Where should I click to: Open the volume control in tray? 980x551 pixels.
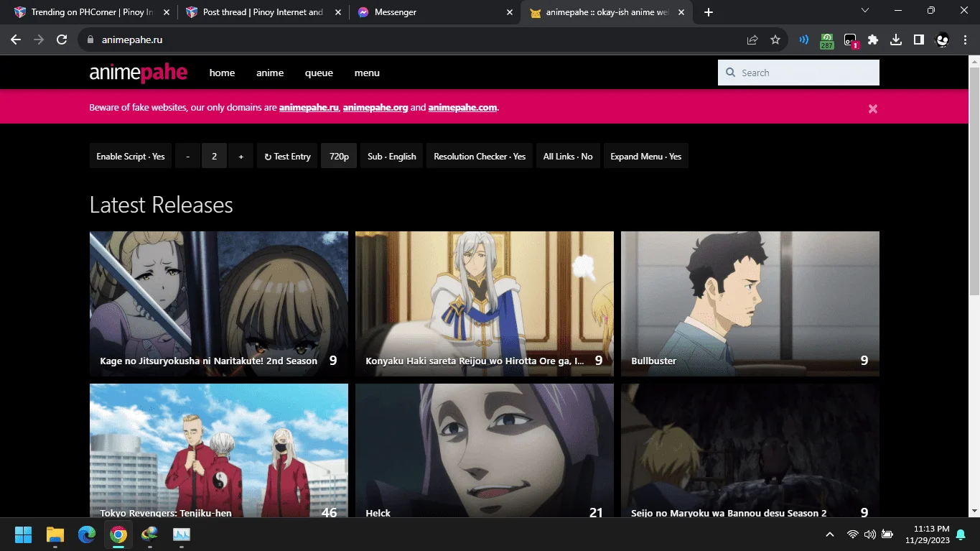(870, 534)
